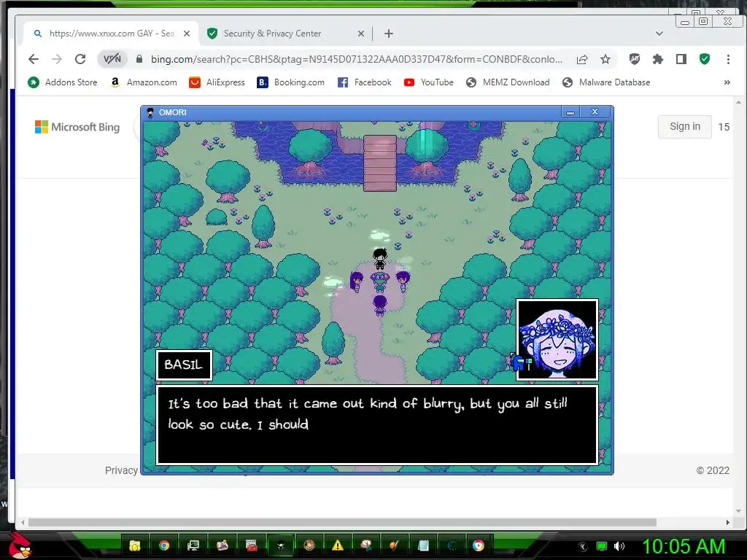Open the file explorer taskbar icon
This screenshot has width=747, height=560.
pyautogui.click(x=135, y=545)
